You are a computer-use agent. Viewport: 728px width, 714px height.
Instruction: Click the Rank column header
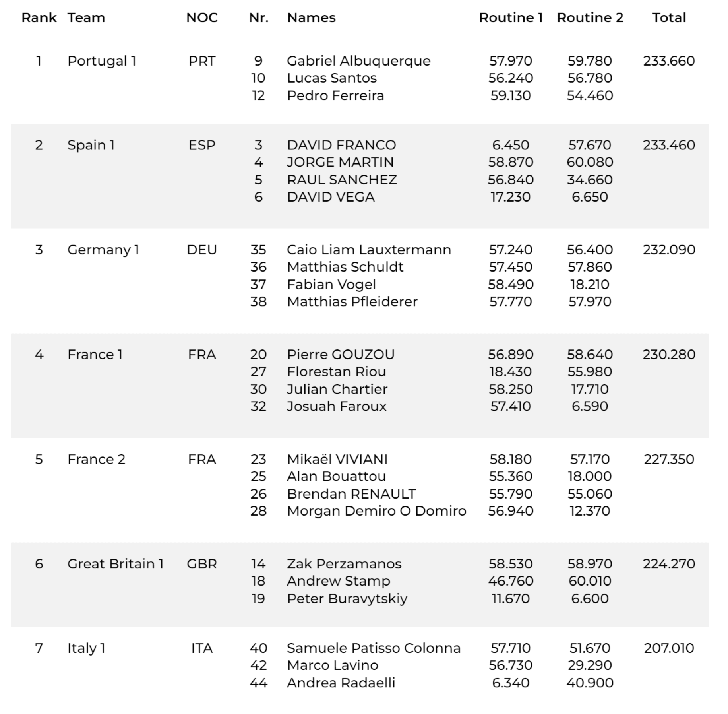[x=39, y=18]
